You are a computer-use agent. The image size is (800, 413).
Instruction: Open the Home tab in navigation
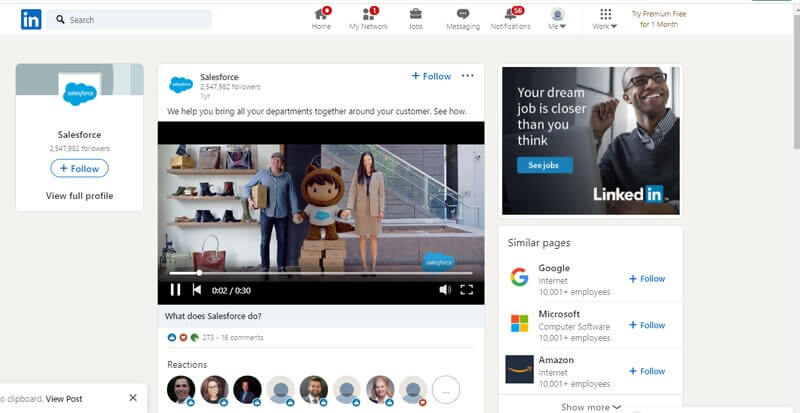321,19
